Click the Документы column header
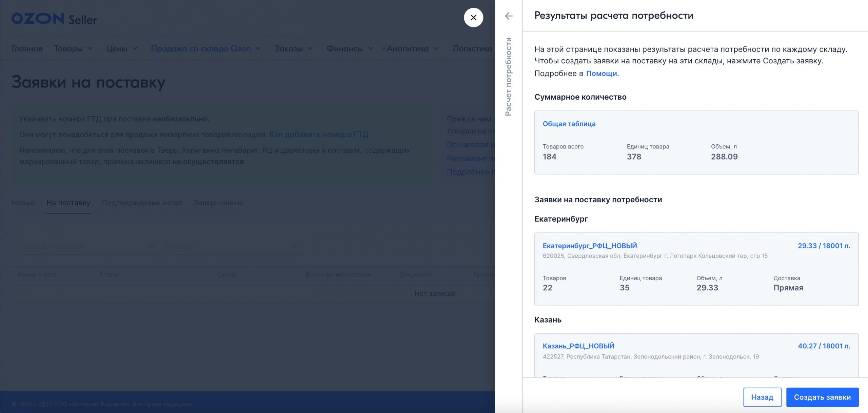The height and width of the screenshot is (413, 868). pyautogui.click(x=416, y=274)
